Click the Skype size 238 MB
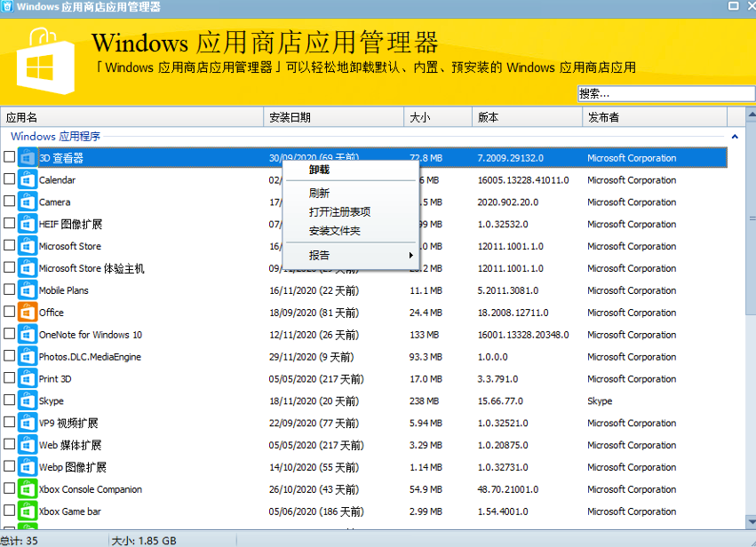Image resolution: width=756 pixels, height=547 pixels. [x=425, y=401]
